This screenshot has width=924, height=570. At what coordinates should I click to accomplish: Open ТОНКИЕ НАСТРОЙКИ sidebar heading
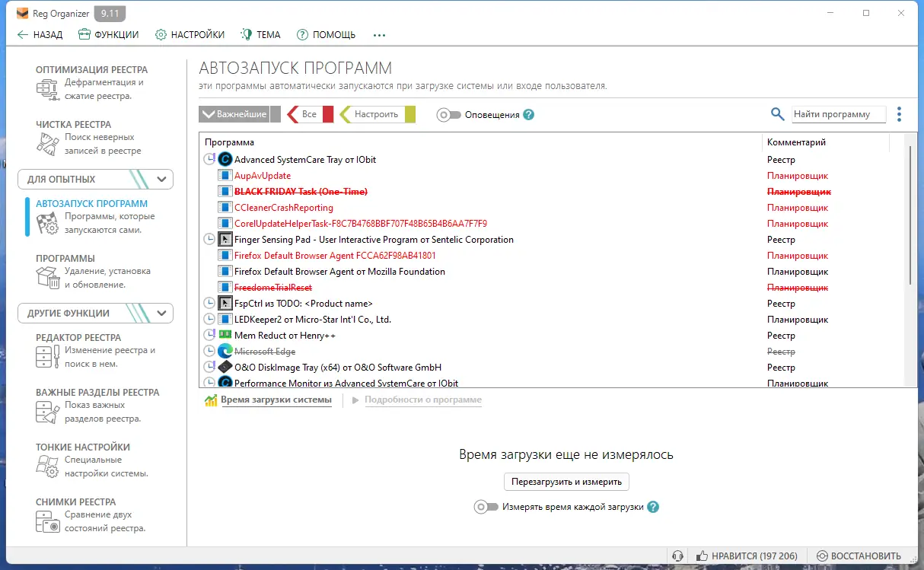click(83, 447)
